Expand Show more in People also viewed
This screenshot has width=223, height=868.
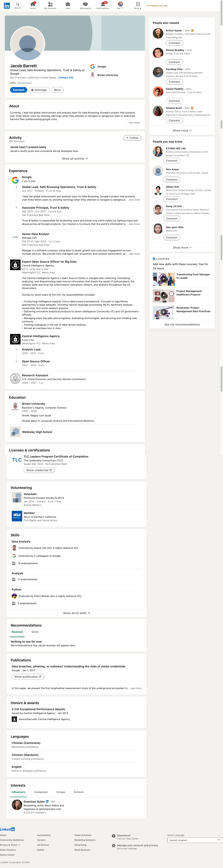pos(182,130)
